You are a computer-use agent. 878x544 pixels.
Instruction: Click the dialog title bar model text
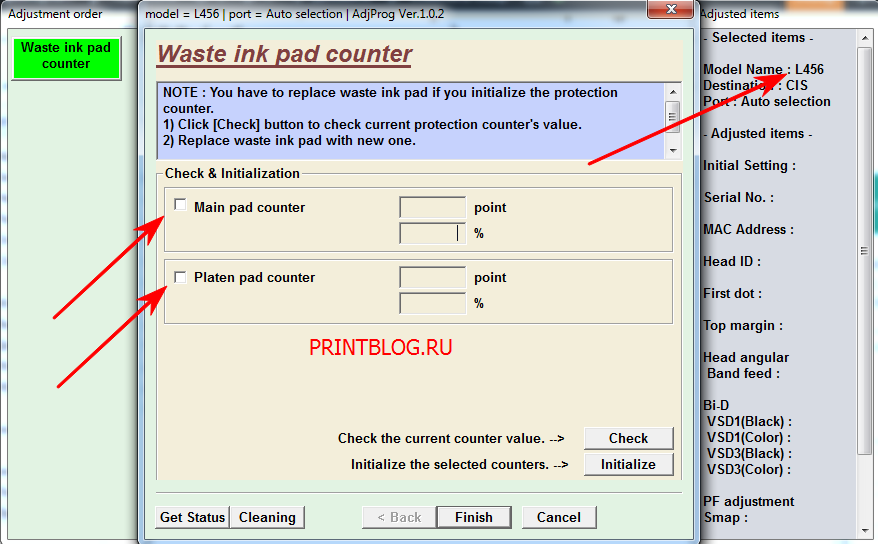[295, 14]
